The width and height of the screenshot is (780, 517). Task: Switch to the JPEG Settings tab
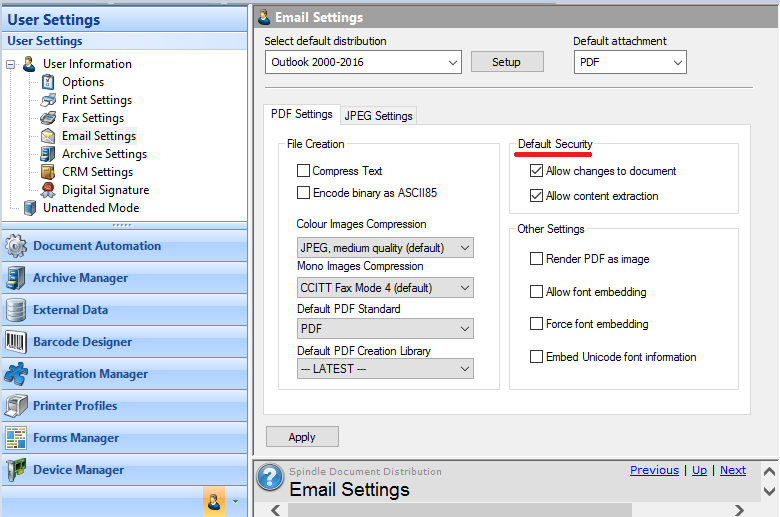coord(379,115)
